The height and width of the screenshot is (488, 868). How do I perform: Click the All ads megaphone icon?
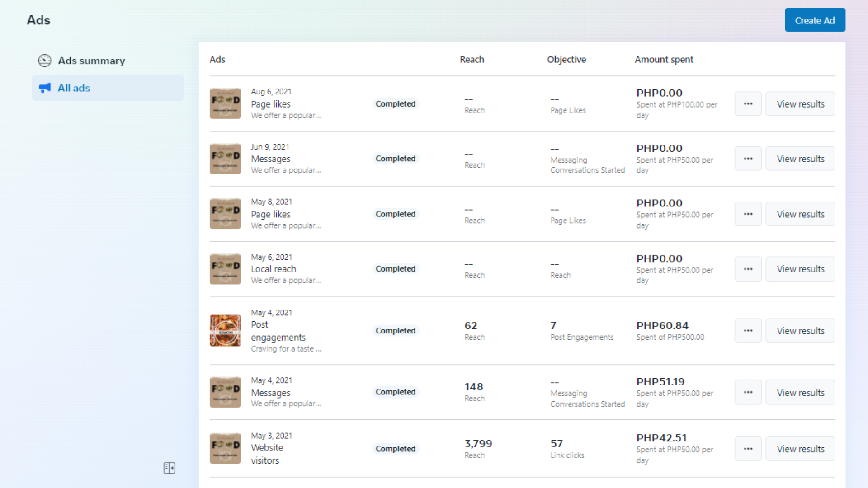(x=45, y=88)
